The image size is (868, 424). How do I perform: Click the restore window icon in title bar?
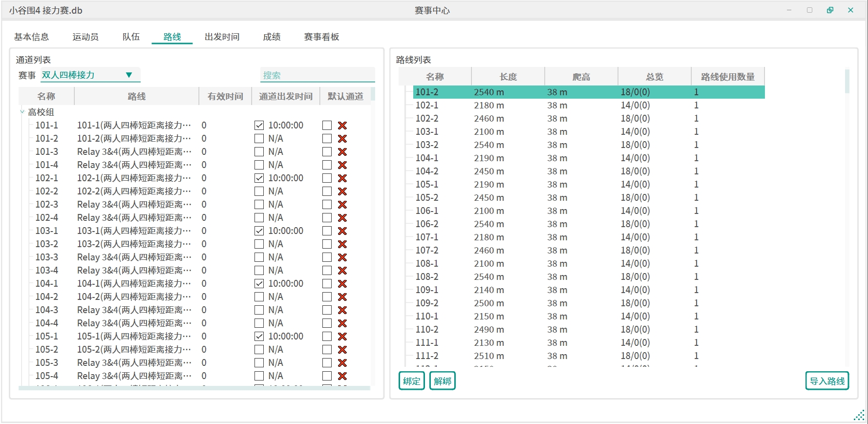click(830, 10)
